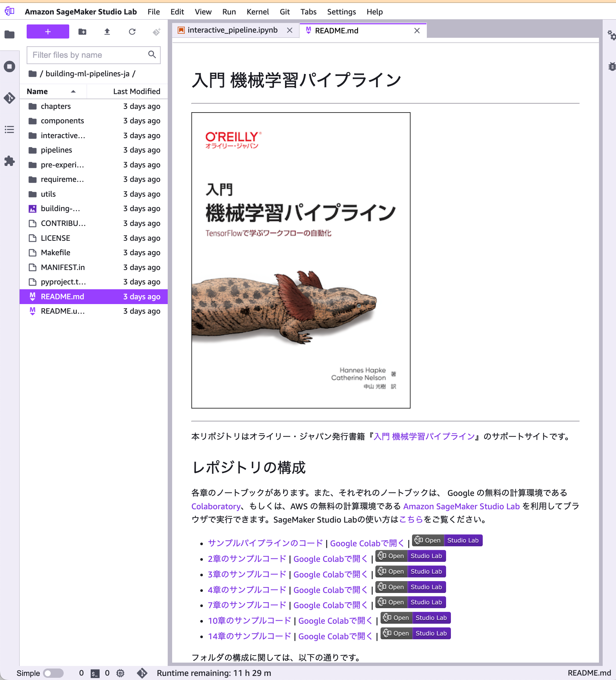Click the building-ml-pipelines-ja breadcrumb
This screenshot has width=616, height=680.
(87, 74)
